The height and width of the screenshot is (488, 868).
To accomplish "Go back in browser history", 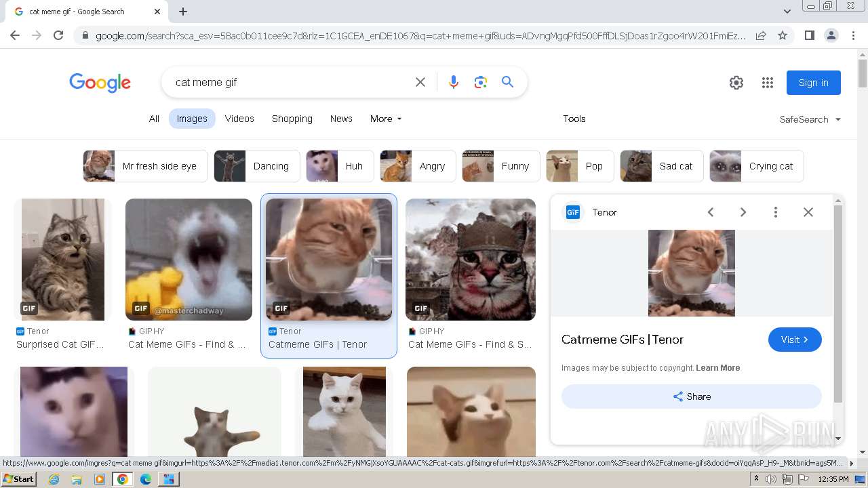I will [15, 35].
